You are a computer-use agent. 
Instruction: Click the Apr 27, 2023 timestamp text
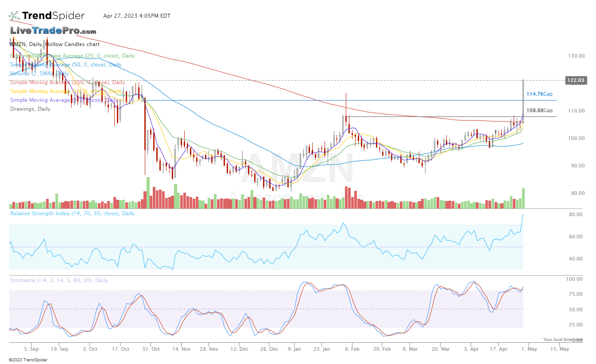pos(136,16)
